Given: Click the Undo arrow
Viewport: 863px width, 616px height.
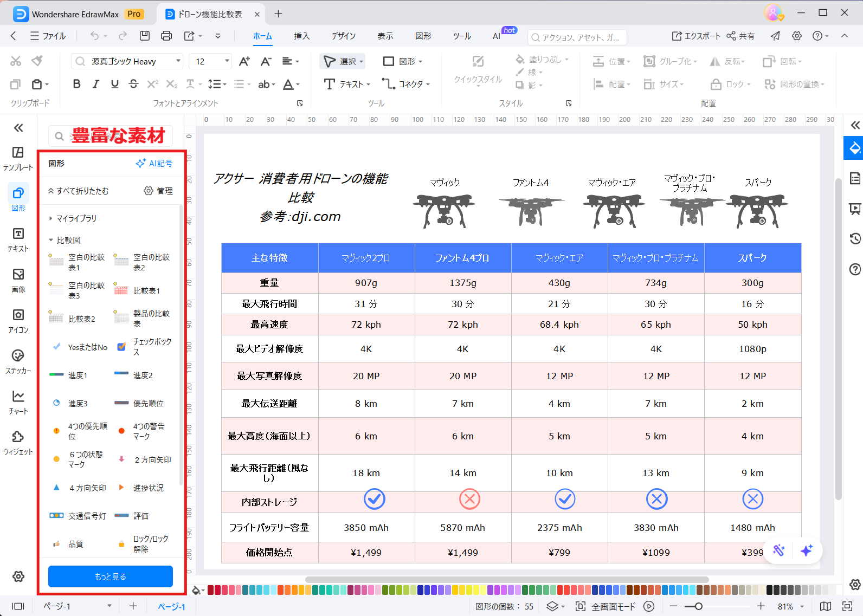Looking at the screenshot, I should point(95,36).
